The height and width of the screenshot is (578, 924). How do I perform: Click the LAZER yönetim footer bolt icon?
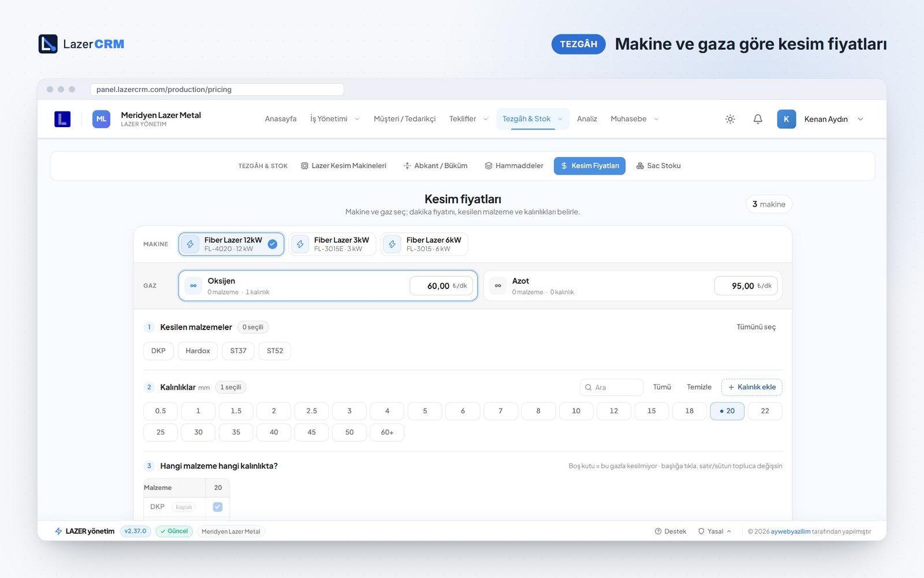coord(58,531)
